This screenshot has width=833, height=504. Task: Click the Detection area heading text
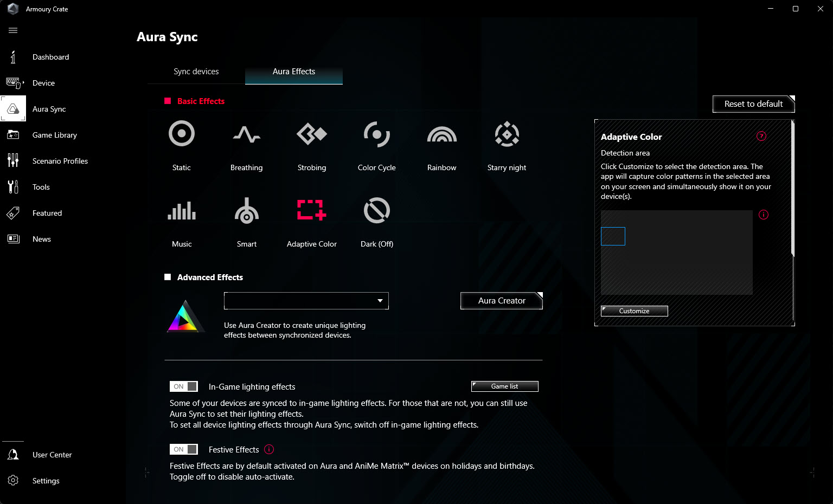(x=625, y=153)
